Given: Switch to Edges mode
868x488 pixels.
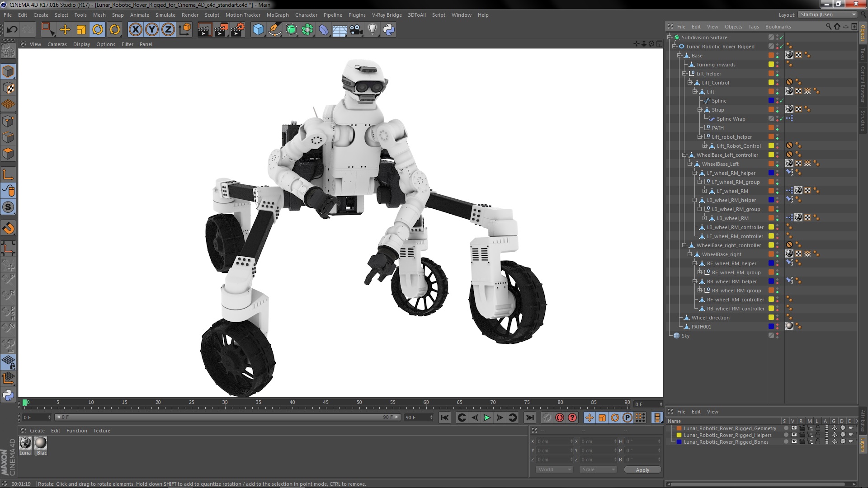Looking at the screenshot, I should click(8, 137).
